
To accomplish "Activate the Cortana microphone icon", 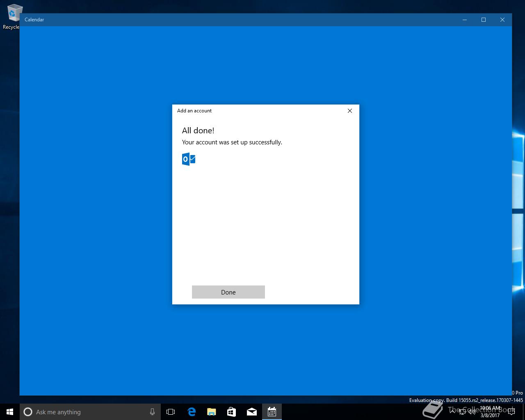I will pyautogui.click(x=152, y=412).
